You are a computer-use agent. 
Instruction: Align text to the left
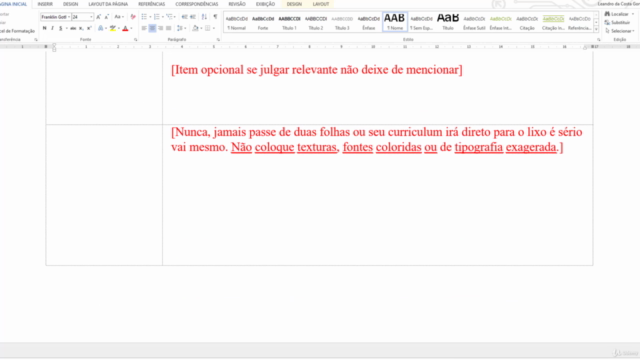tap(144, 28)
